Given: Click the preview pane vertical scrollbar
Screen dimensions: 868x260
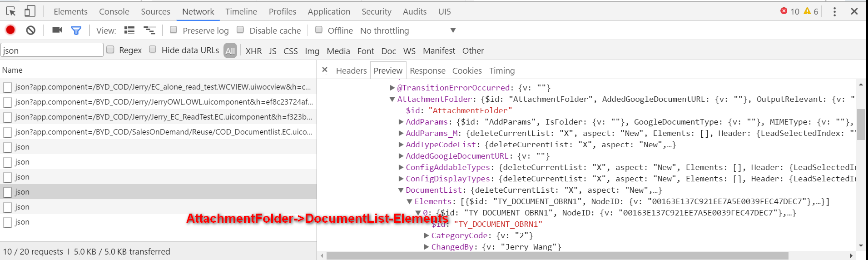Looking at the screenshot, I should 861,125.
